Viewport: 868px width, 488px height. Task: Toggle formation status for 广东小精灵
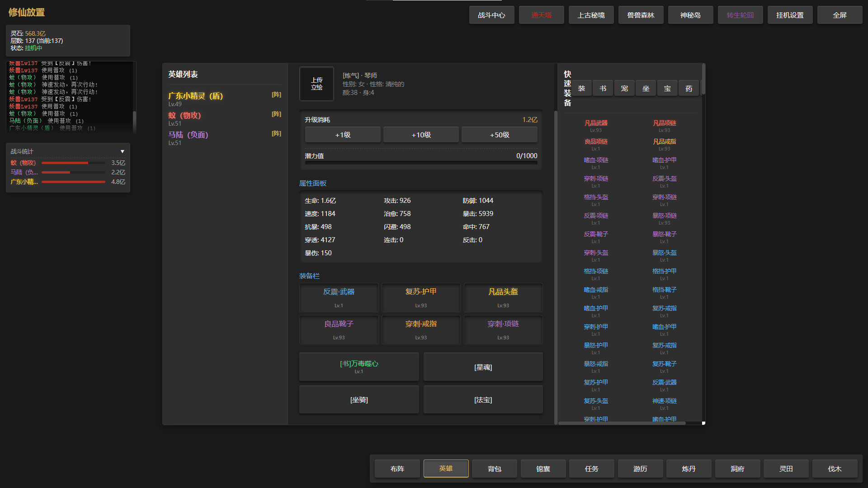[x=277, y=95]
